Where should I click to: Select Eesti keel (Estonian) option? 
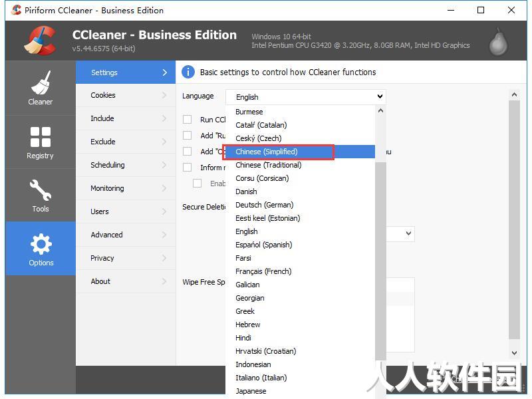[x=301, y=218]
